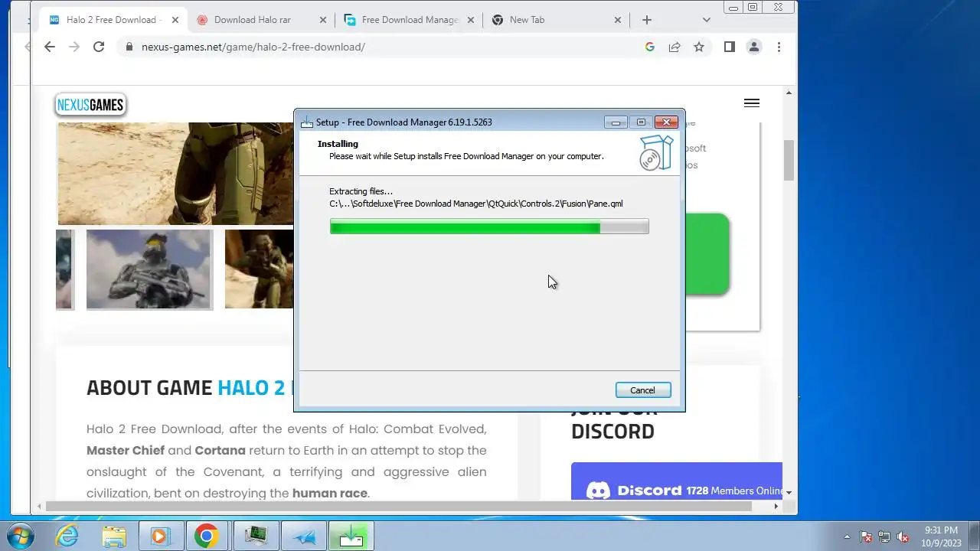The height and width of the screenshot is (551, 980).
Task: Click the Chrome back arrow
Action: tap(50, 47)
